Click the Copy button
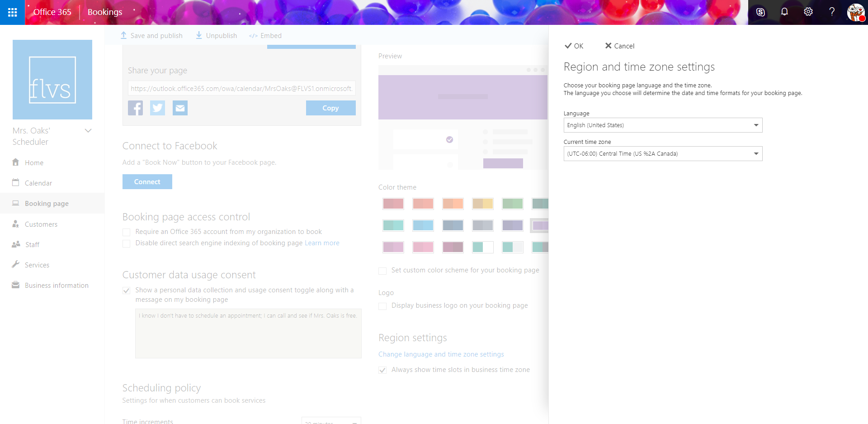868x424 pixels. pyautogui.click(x=330, y=108)
